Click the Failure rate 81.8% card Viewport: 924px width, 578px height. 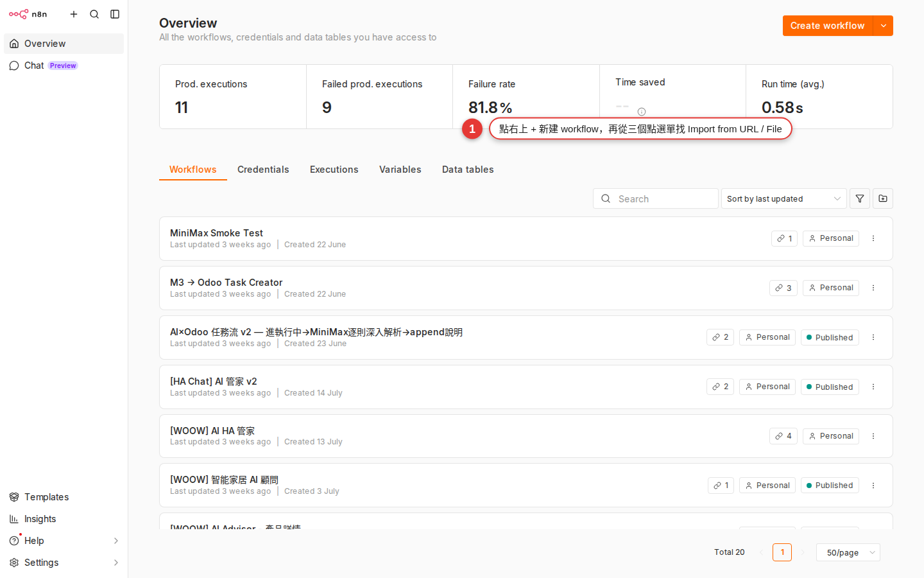tap(526, 97)
